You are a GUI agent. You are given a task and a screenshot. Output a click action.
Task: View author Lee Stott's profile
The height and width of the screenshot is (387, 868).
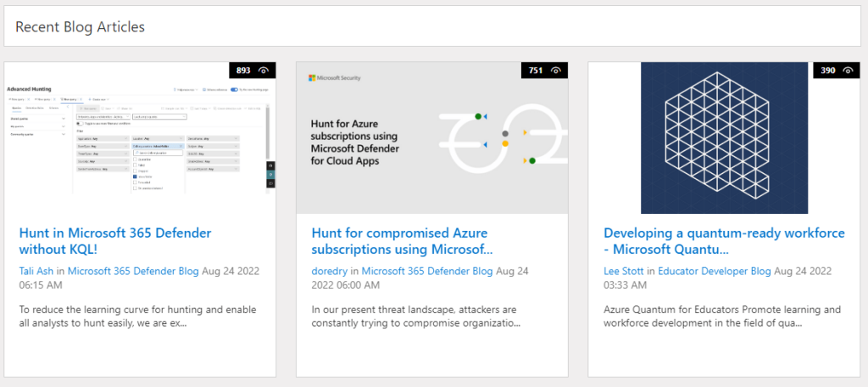pos(623,271)
